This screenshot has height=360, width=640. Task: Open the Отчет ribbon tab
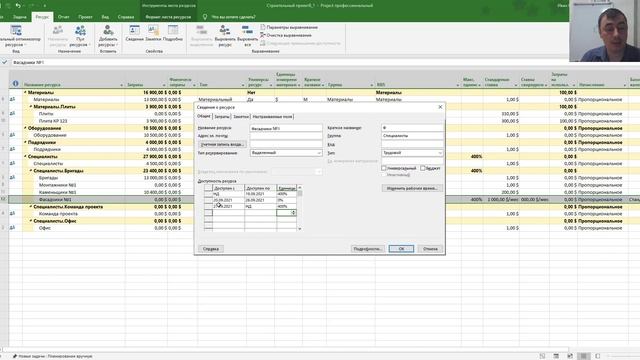pyautogui.click(x=63, y=17)
